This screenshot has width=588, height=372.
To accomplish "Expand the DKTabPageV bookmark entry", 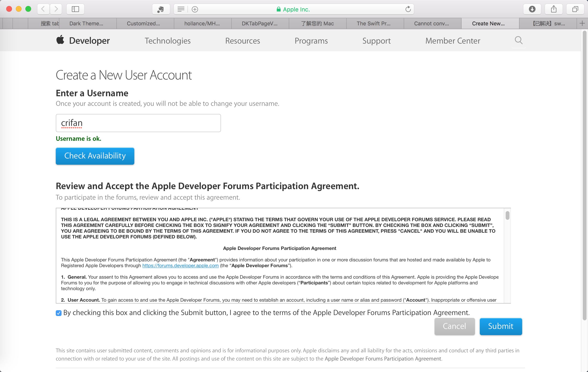I will click(260, 23).
